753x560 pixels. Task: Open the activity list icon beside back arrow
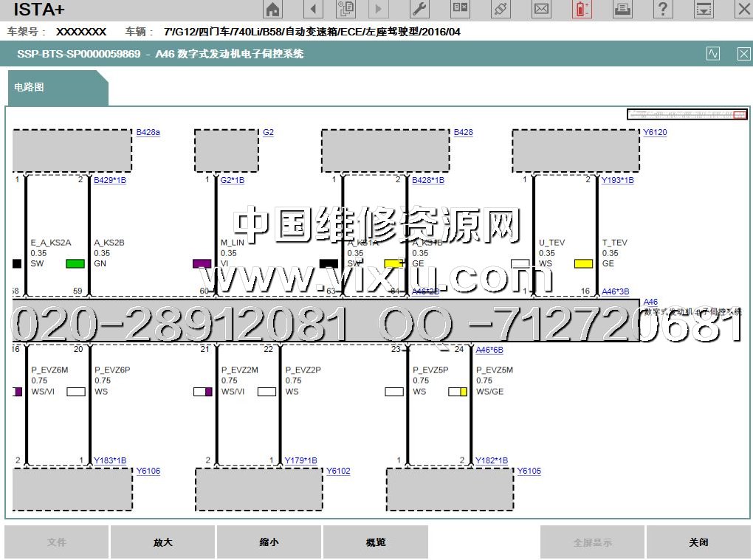[345, 10]
